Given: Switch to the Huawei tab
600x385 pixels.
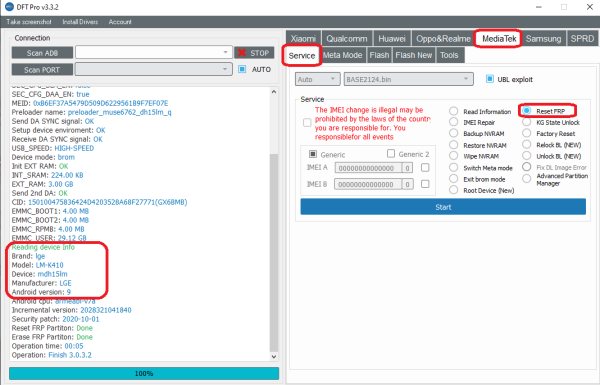Looking at the screenshot, I should [392, 39].
